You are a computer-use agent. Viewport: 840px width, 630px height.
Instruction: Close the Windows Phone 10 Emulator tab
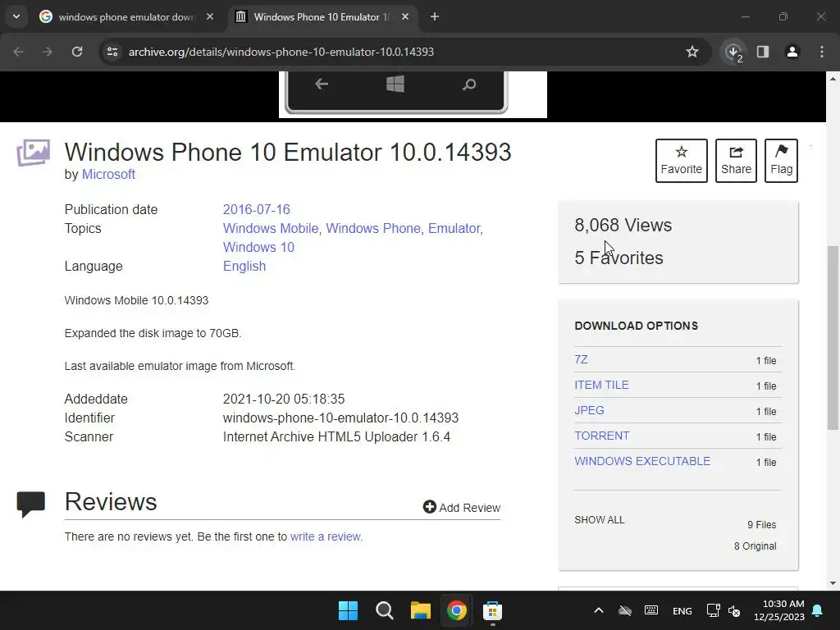click(405, 17)
